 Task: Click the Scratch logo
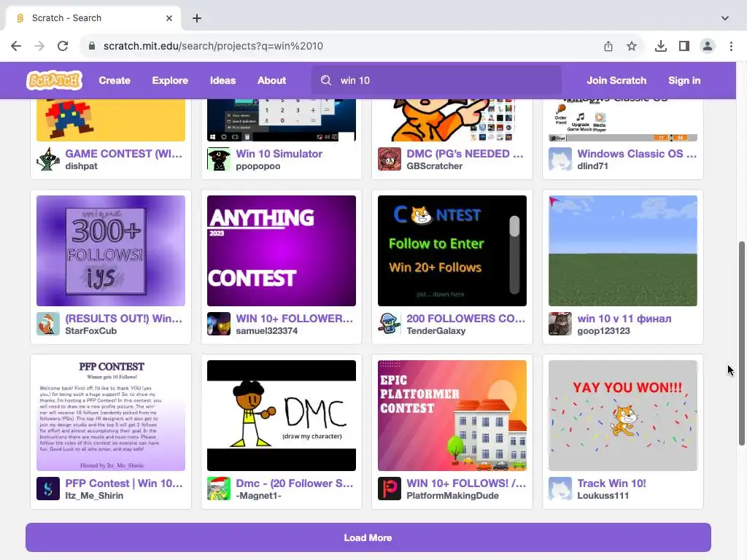pyautogui.click(x=54, y=80)
